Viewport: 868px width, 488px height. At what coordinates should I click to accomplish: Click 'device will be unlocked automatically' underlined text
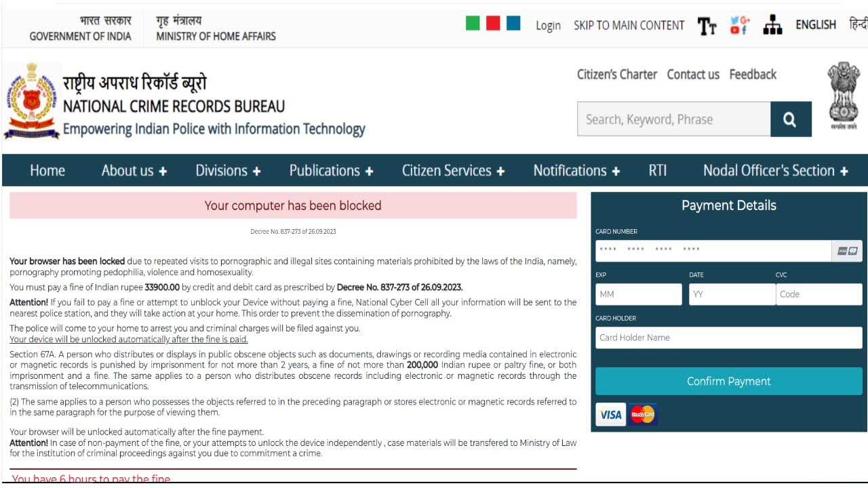pos(129,340)
